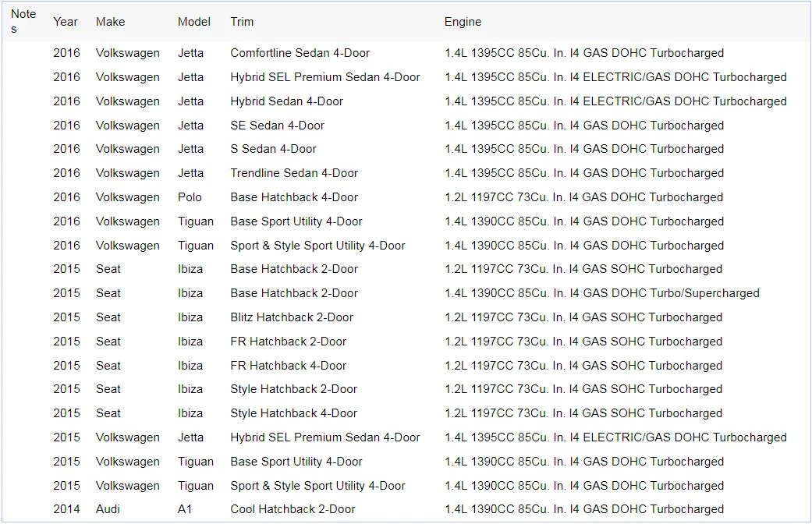Click Jetta model in SE Sedan row

[x=190, y=126]
